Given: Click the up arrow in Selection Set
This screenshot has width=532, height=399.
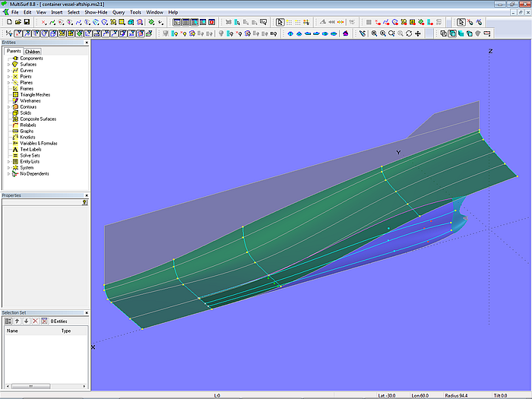Looking at the screenshot, I should [x=17, y=321].
